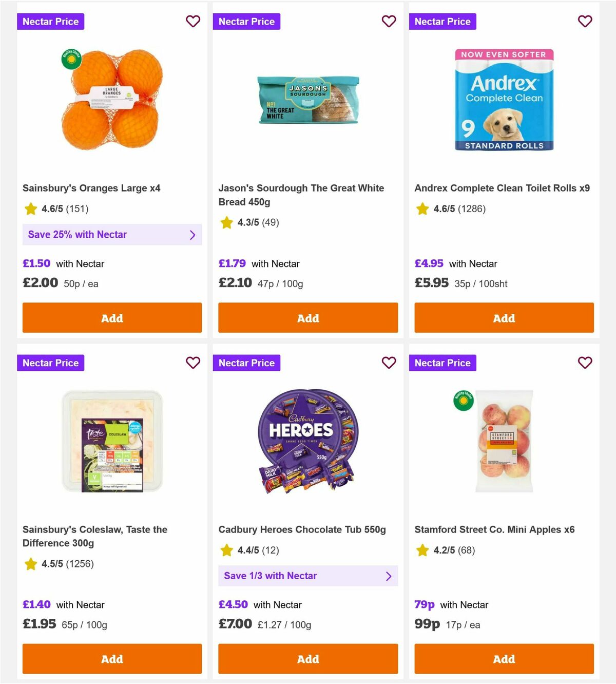Favourite the Cadbury Heroes Chocolate Tub

tap(389, 363)
